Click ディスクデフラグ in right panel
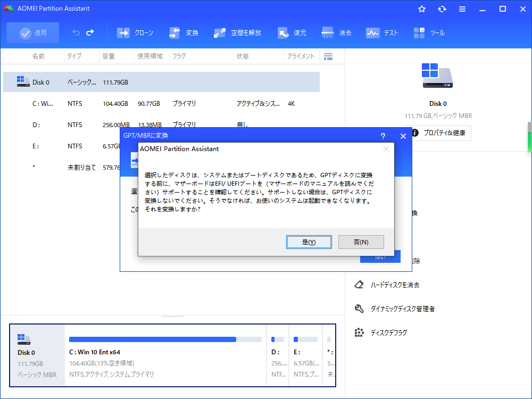532x399 pixels. coord(389,333)
